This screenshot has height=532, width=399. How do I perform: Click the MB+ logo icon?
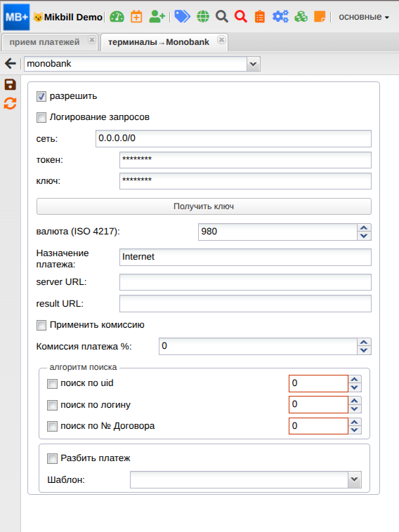pos(16,17)
